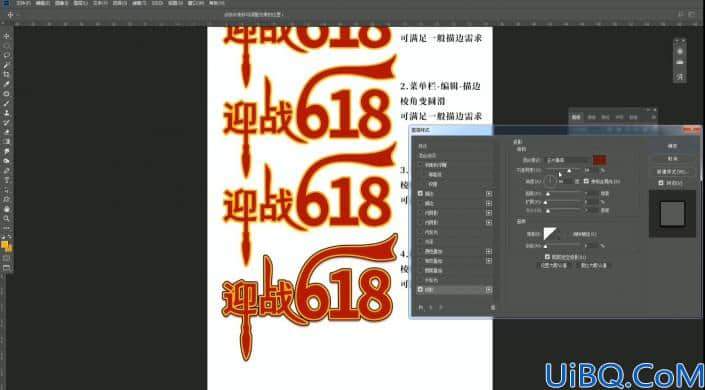Select the Healing Brush tool
Viewport: 705px width, 390px height.
(x=7, y=94)
